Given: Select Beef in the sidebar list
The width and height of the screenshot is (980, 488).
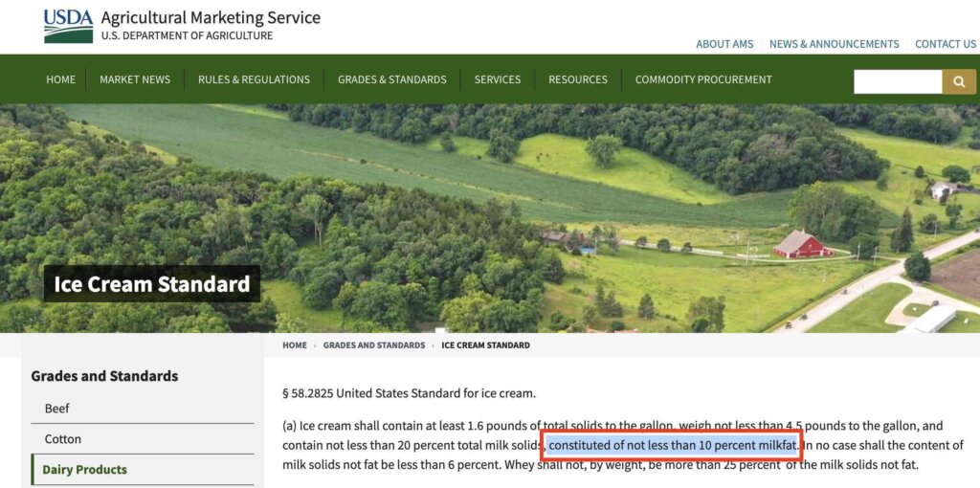Looking at the screenshot, I should coord(57,409).
